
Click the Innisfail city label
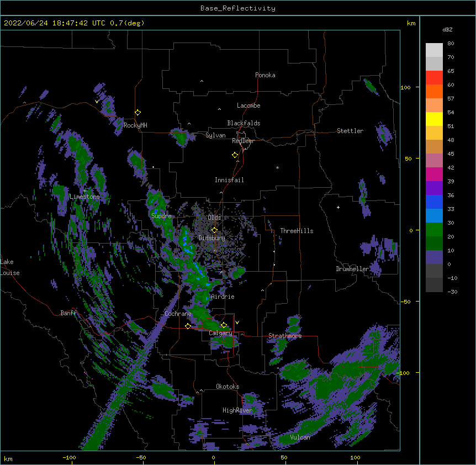(229, 180)
